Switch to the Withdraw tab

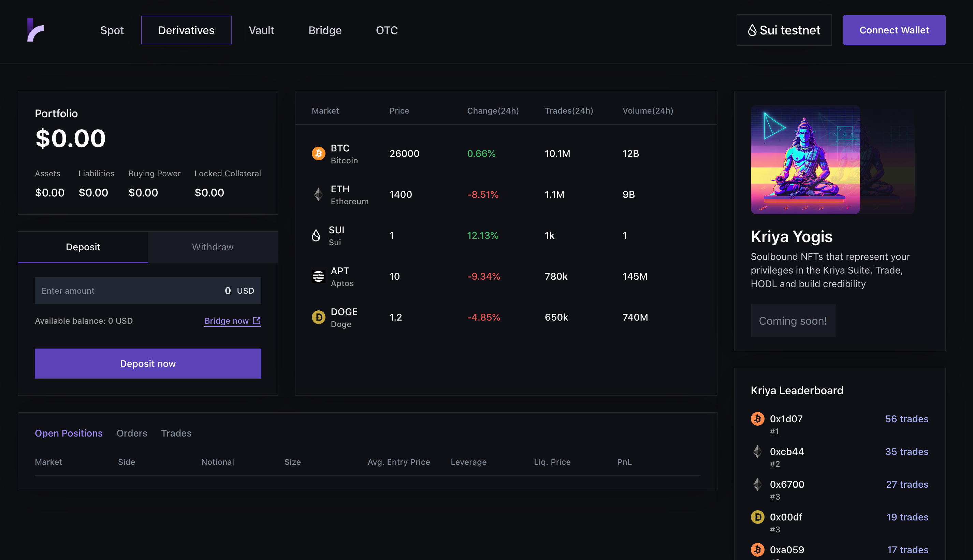tap(213, 247)
